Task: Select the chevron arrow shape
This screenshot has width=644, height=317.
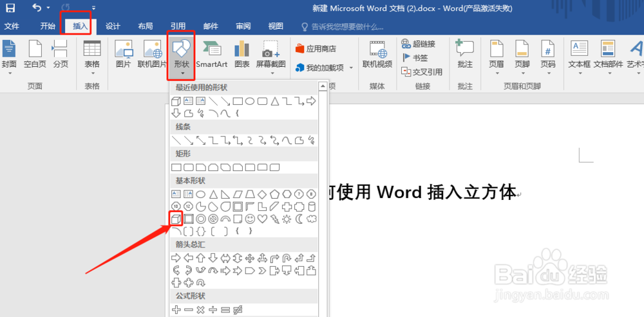Action: (262, 271)
